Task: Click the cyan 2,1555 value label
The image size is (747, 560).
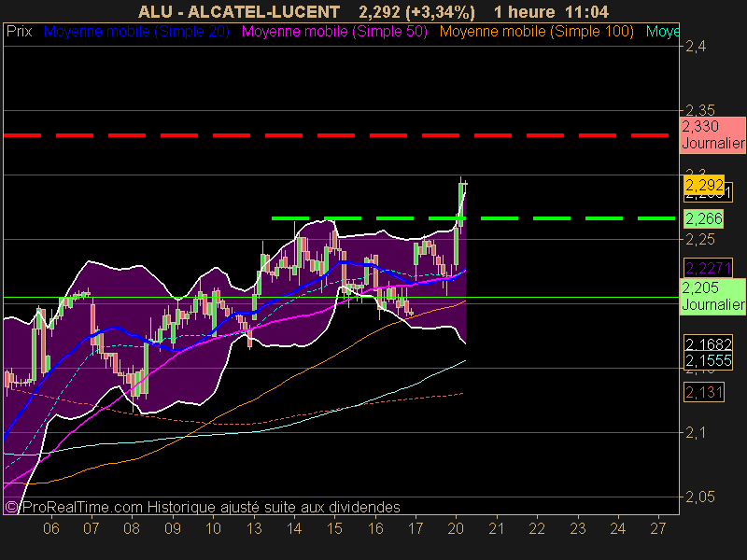Action: coord(708,360)
